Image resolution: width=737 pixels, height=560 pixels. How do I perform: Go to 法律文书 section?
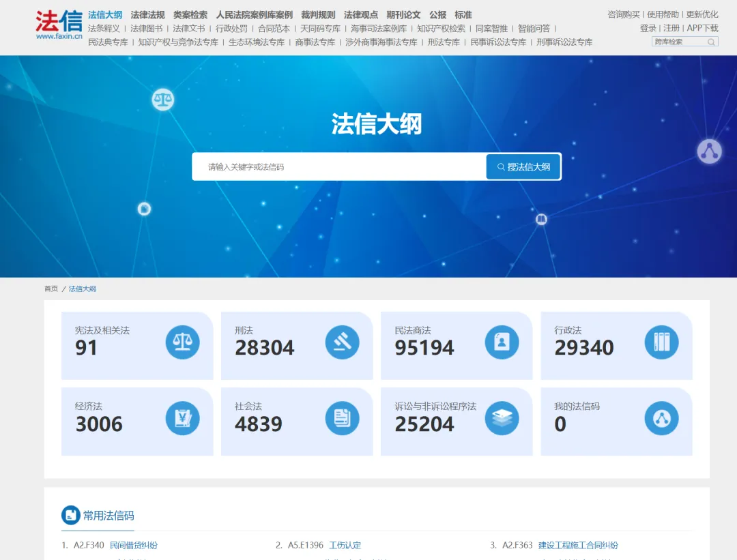(189, 29)
